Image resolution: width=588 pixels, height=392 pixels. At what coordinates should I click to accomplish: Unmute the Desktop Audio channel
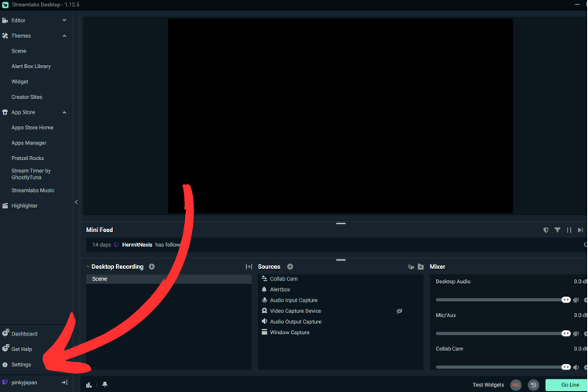pyautogui.click(x=576, y=299)
